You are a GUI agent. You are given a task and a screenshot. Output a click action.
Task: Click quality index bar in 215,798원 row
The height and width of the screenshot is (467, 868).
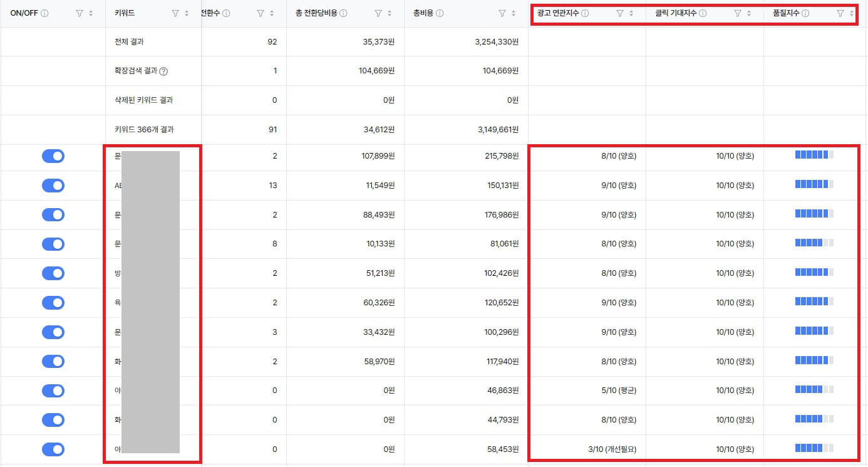(814, 155)
